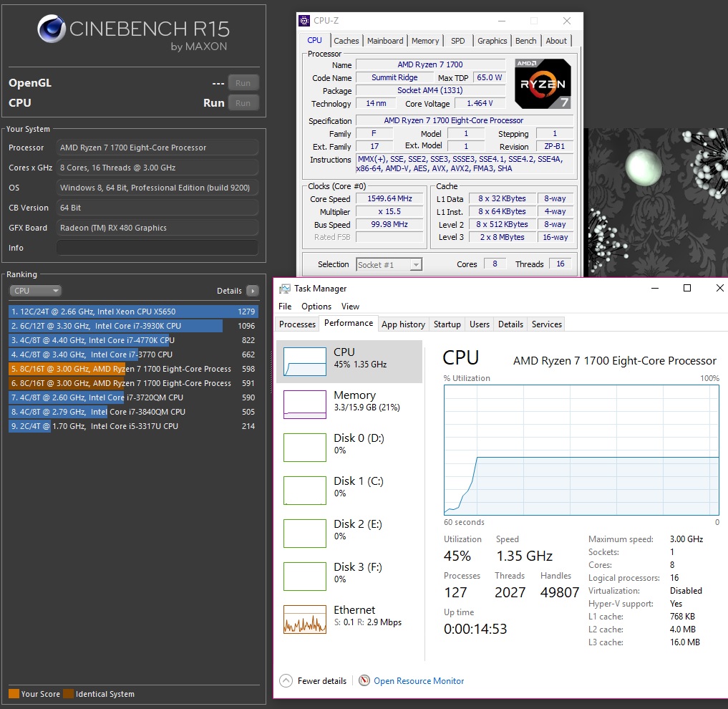Open the Cinebench Ranking CPU dropdown
This screenshot has width=728, height=709.
click(x=35, y=291)
